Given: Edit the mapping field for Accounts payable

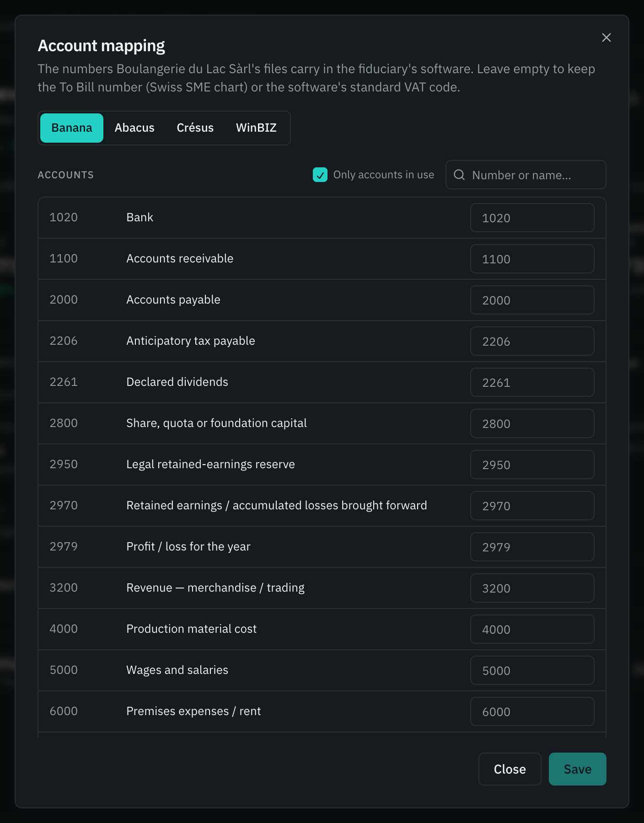Looking at the screenshot, I should coord(532,300).
